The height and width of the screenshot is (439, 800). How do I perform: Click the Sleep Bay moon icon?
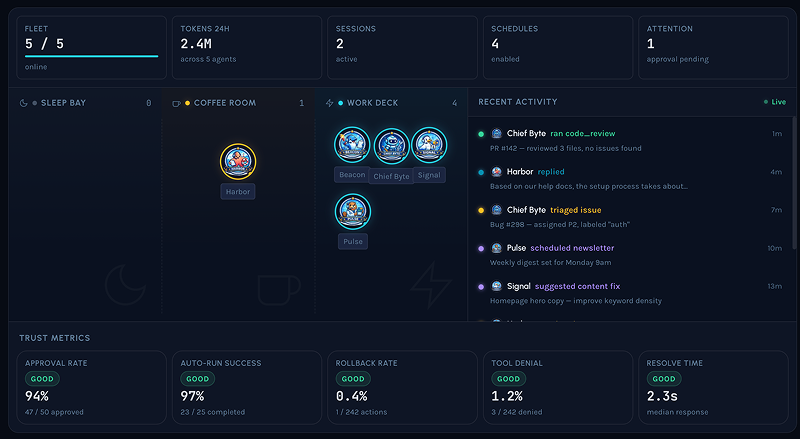click(23, 103)
